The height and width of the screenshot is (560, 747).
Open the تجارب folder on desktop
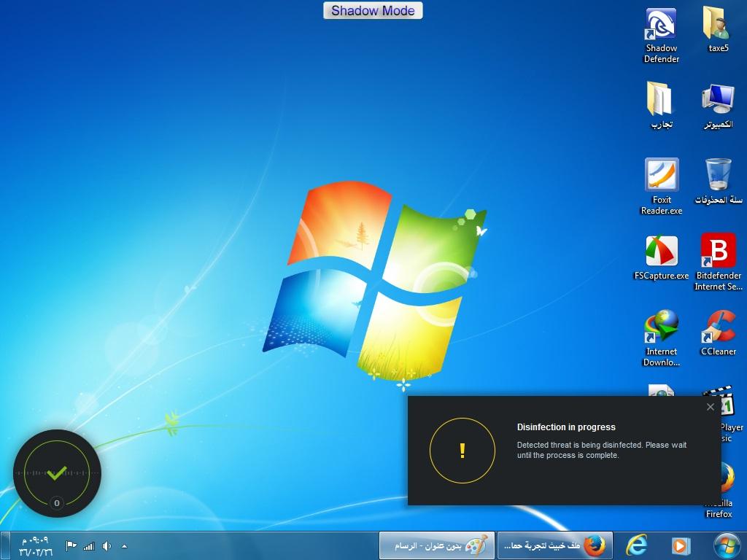coord(661,106)
